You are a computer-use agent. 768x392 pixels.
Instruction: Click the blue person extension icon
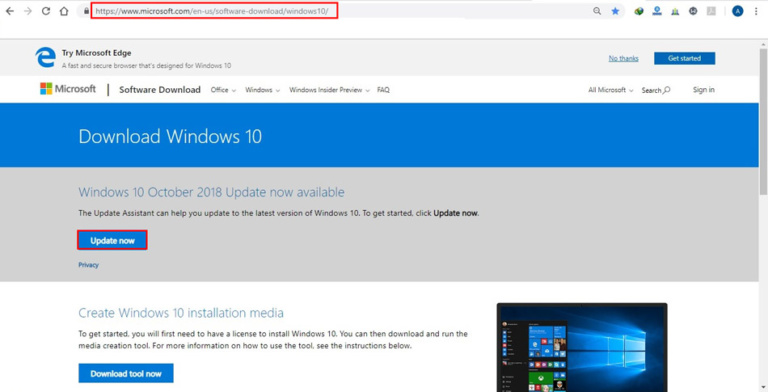(x=657, y=11)
